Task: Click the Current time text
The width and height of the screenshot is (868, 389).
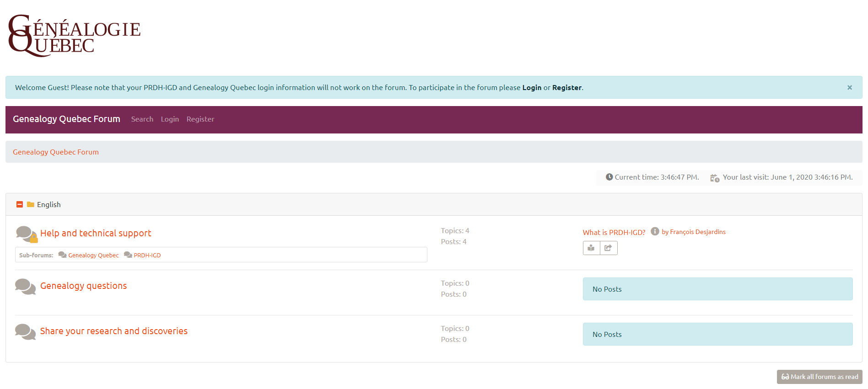Action: click(x=657, y=177)
